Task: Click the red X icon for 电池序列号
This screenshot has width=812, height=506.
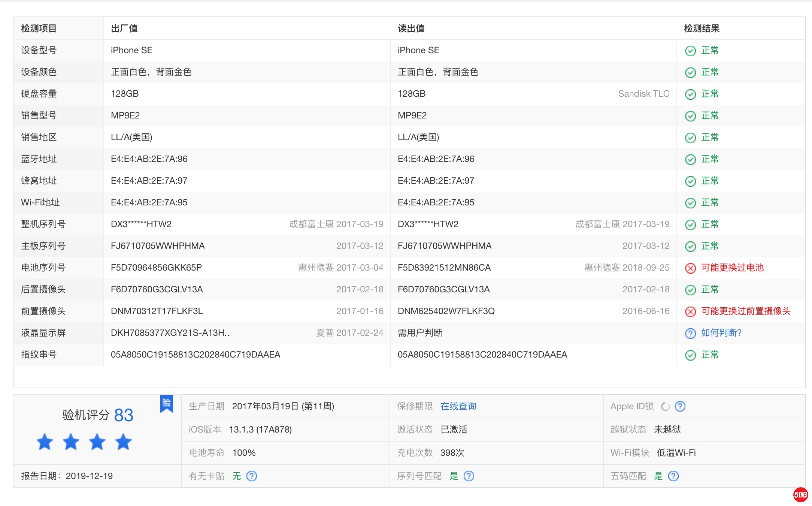Action: coord(690,268)
